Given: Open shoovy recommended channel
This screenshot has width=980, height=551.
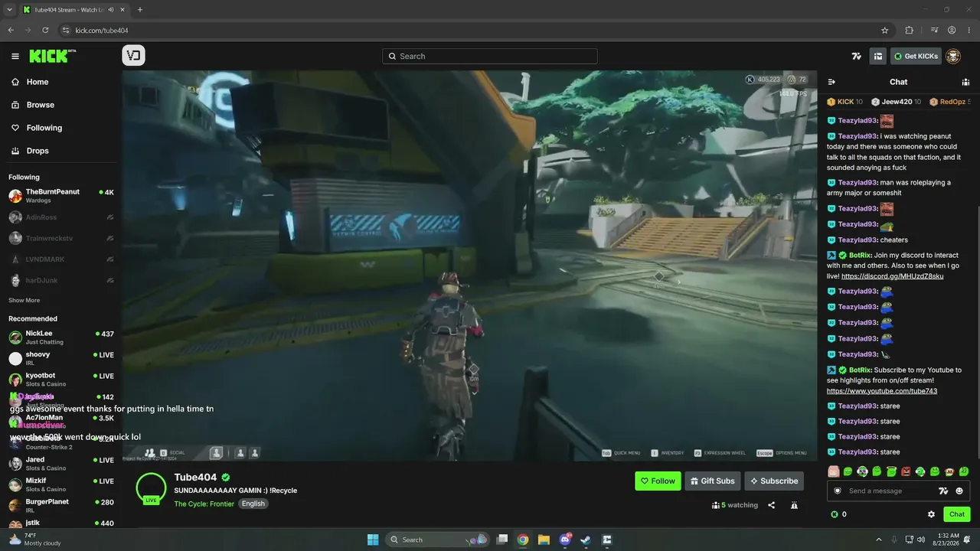Looking at the screenshot, I should point(61,358).
